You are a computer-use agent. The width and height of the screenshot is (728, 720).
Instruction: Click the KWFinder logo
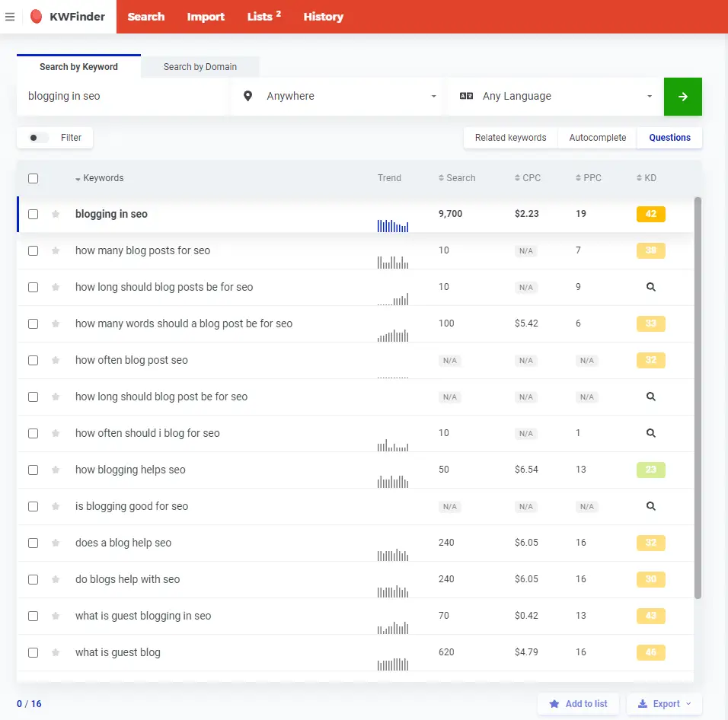click(68, 17)
